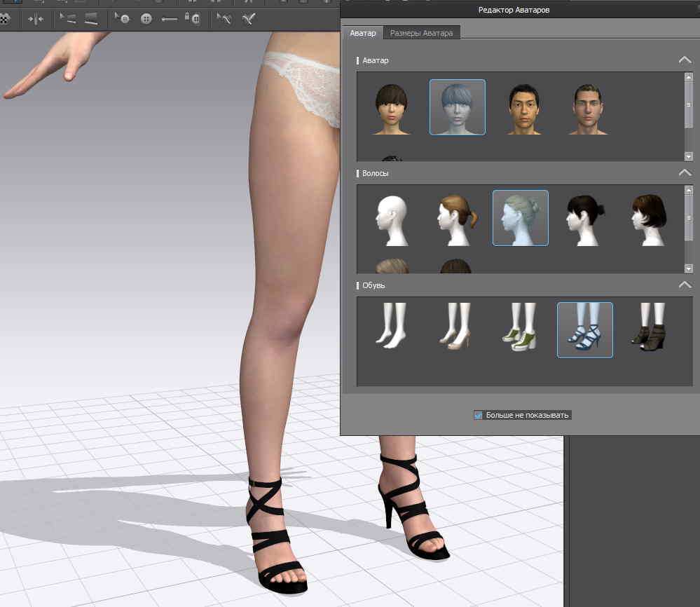The width and height of the screenshot is (700, 607).
Task: Select the symmetry arrows tool icon
Action: pyautogui.click(x=35, y=19)
